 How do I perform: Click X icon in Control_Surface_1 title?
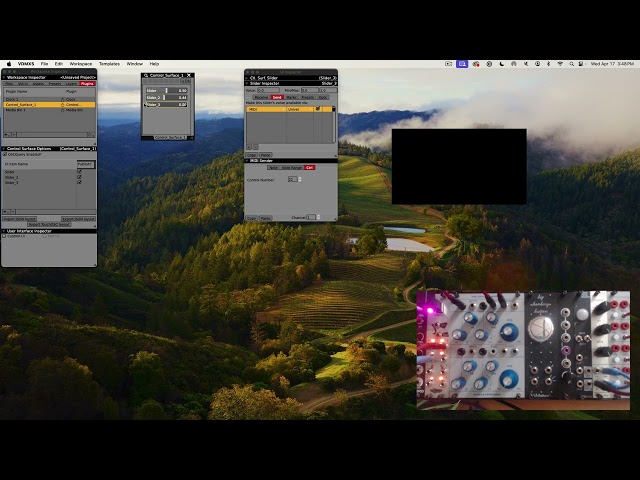(189, 76)
